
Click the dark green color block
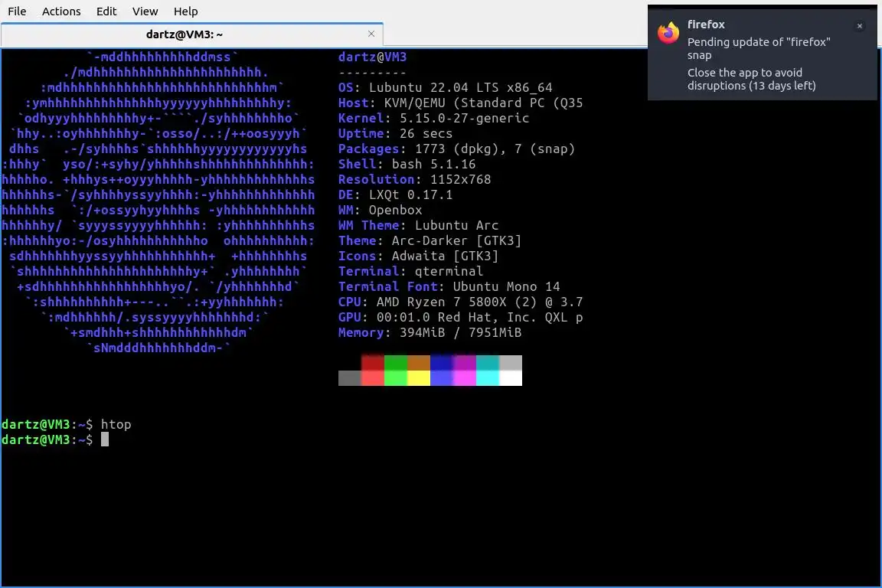coord(395,363)
